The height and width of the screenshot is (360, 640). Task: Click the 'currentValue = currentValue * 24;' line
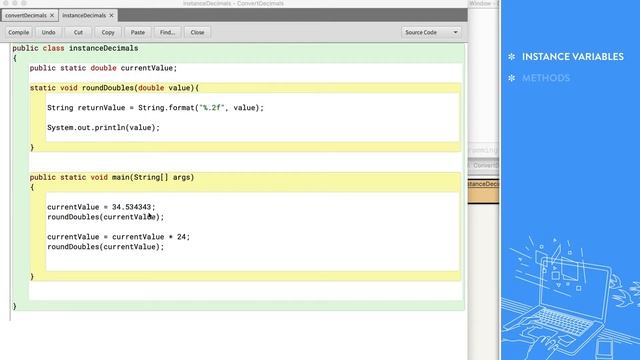pyautogui.click(x=118, y=237)
